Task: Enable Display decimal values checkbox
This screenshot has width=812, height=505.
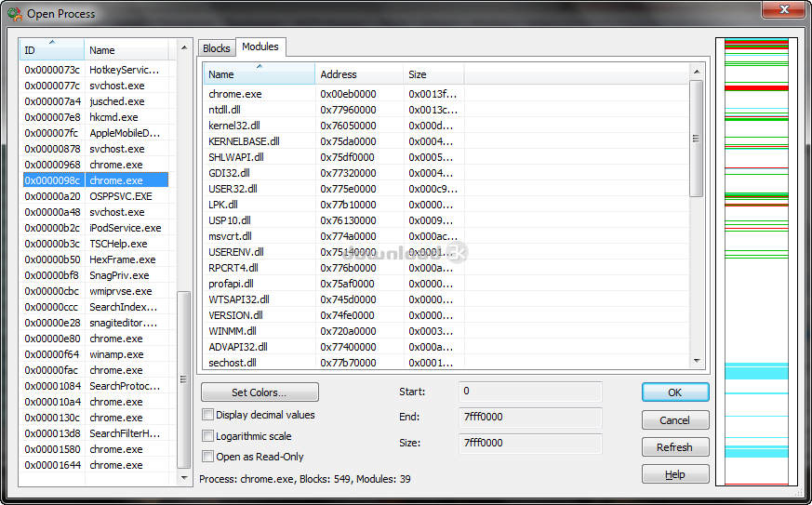Action: [208, 415]
